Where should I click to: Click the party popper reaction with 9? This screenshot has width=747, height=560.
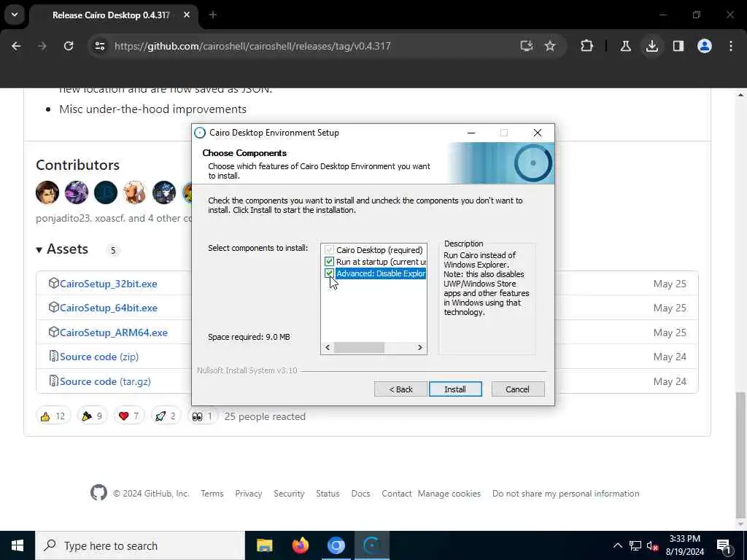pyautogui.click(x=92, y=416)
